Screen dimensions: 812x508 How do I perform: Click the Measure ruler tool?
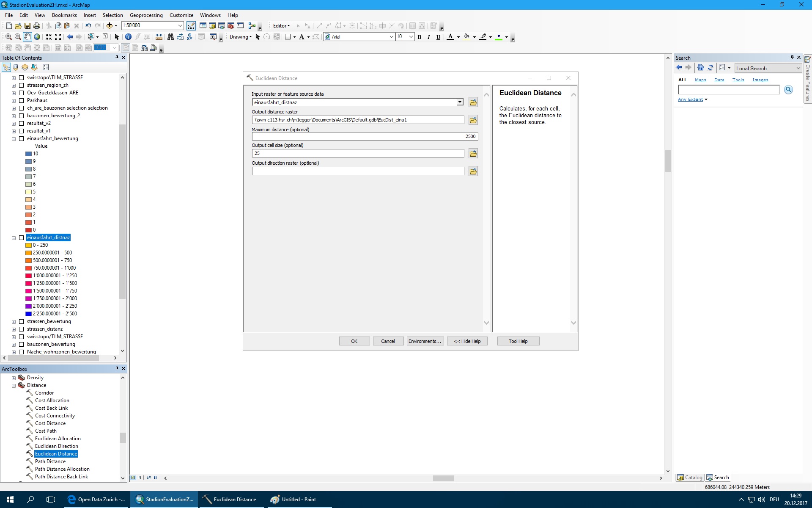coord(159,37)
